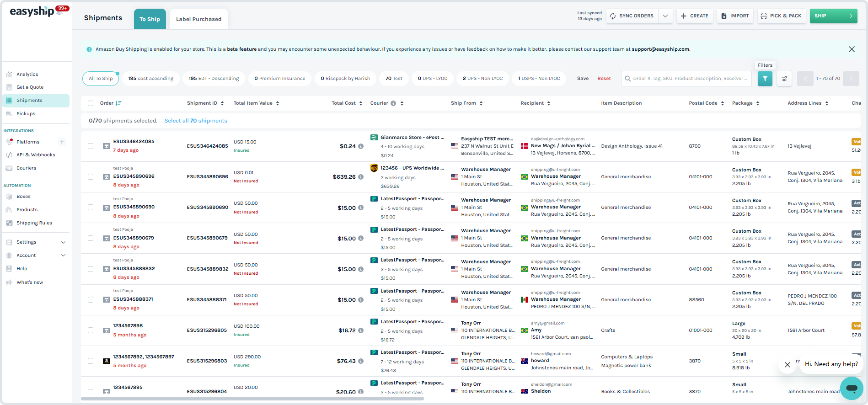Viewport: 868px width, 405px height.
Task: Open the column settings sliders icon
Action: pos(784,79)
